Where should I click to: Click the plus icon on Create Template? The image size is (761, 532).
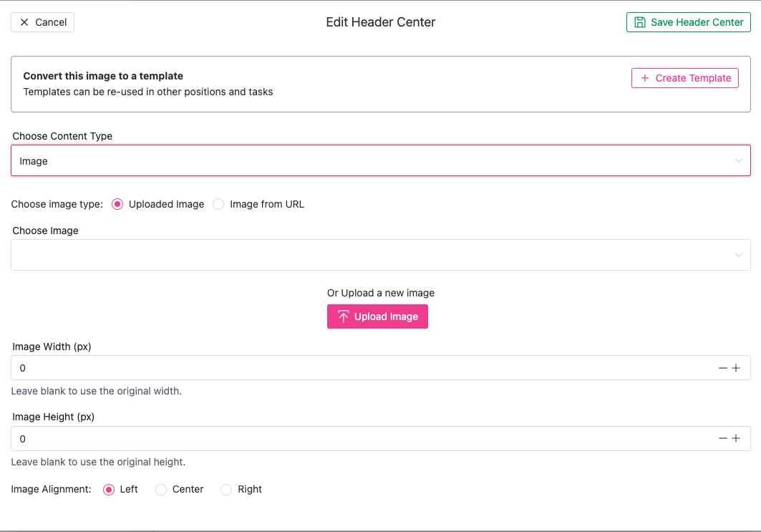645,78
